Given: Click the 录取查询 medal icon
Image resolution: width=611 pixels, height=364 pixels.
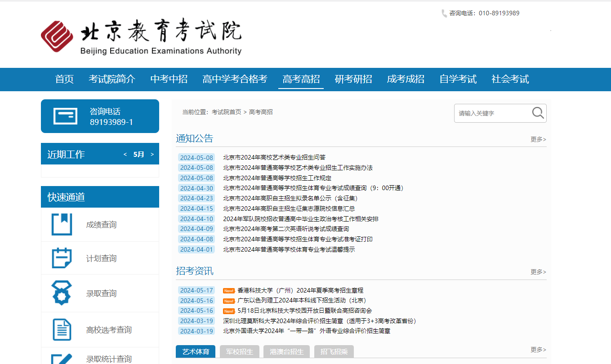Looking at the screenshot, I should tap(62, 293).
